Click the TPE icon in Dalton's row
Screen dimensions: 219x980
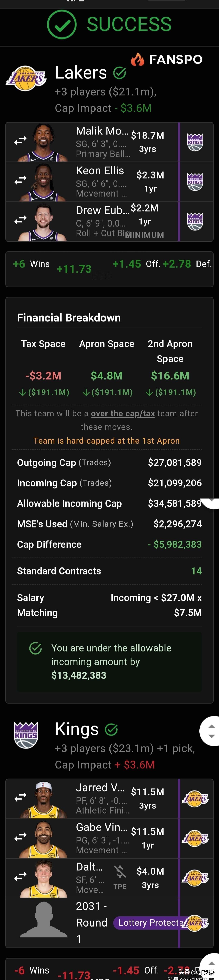120,877
